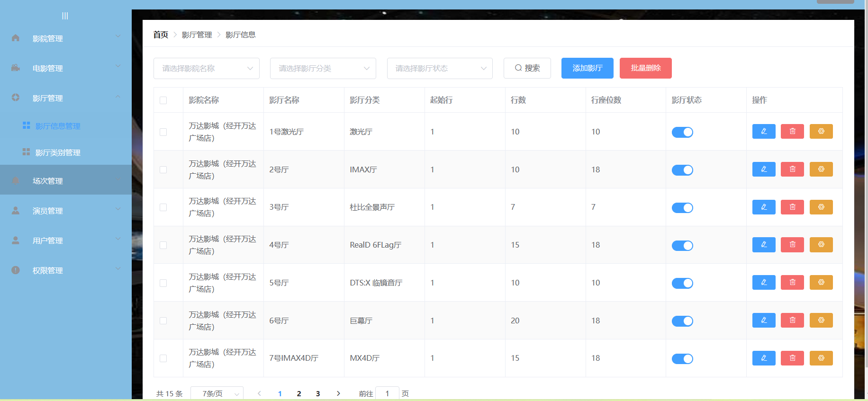The image size is (868, 401).
Task: Click the circular icon beside 影厅管理
Action: [16, 98]
